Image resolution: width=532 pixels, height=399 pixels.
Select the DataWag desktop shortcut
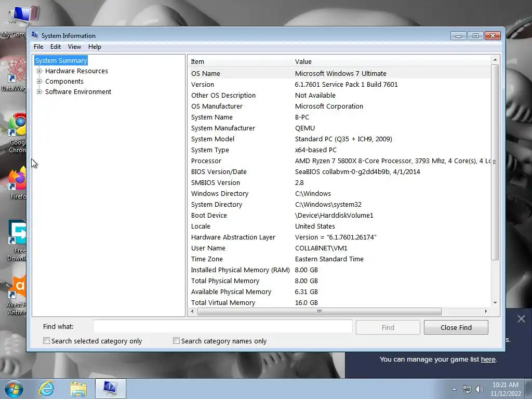pos(14,75)
